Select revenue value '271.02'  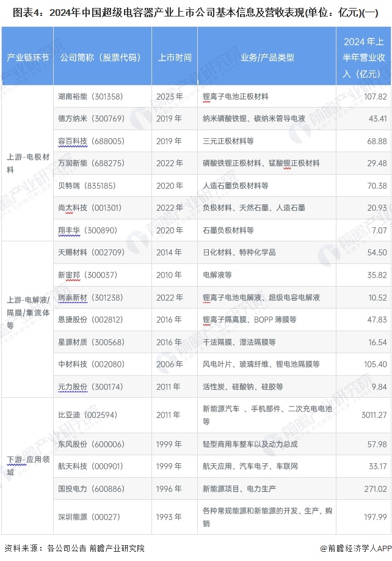click(x=375, y=489)
